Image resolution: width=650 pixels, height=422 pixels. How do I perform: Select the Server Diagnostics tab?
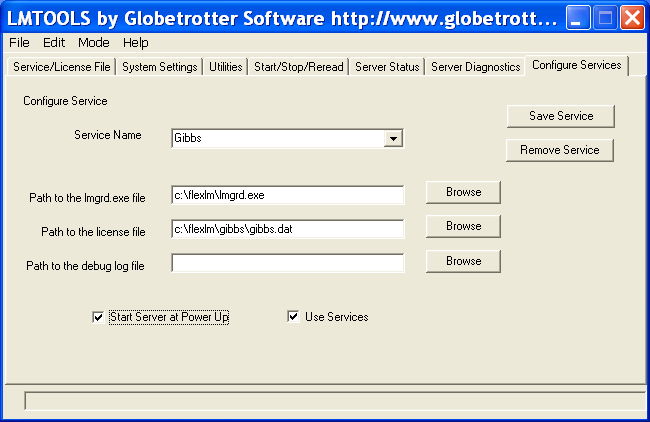coord(475,67)
